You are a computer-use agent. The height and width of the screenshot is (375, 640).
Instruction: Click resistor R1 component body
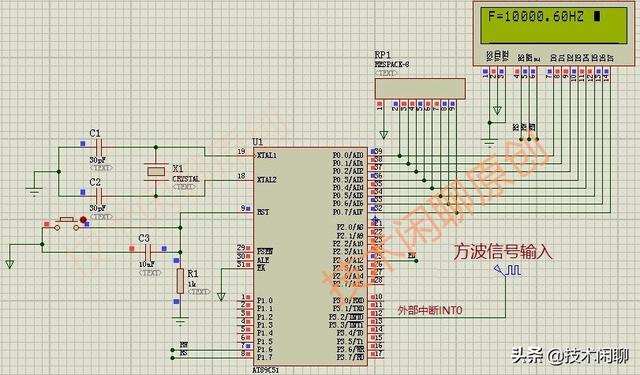coord(180,281)
